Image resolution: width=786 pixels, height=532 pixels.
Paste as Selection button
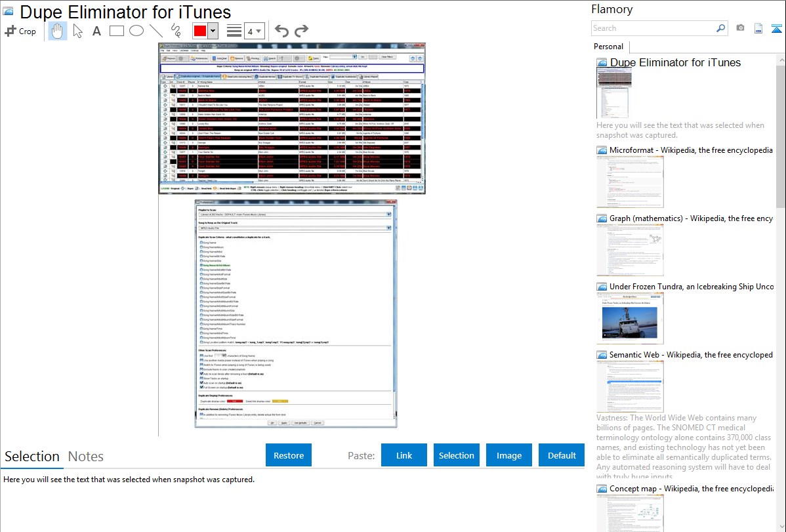click(x=456, y=455)
